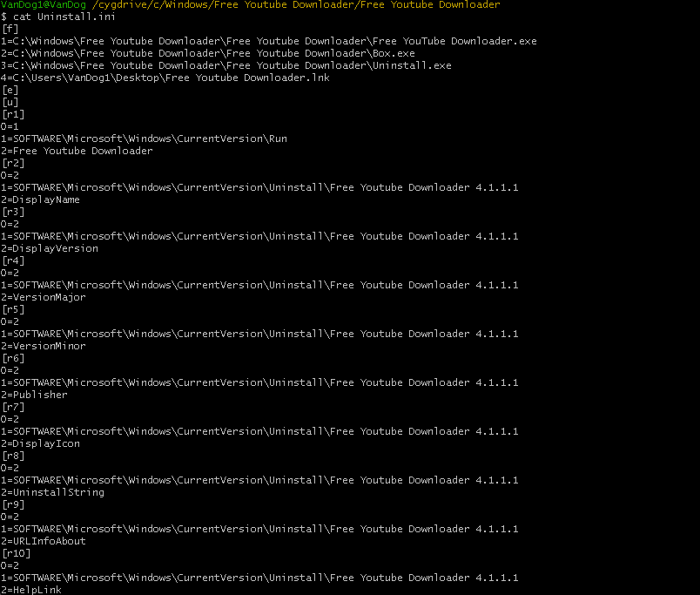Click the '2=HelpLink' line
The height and width of the screenshot is (595, 700).
coord(31,590)
